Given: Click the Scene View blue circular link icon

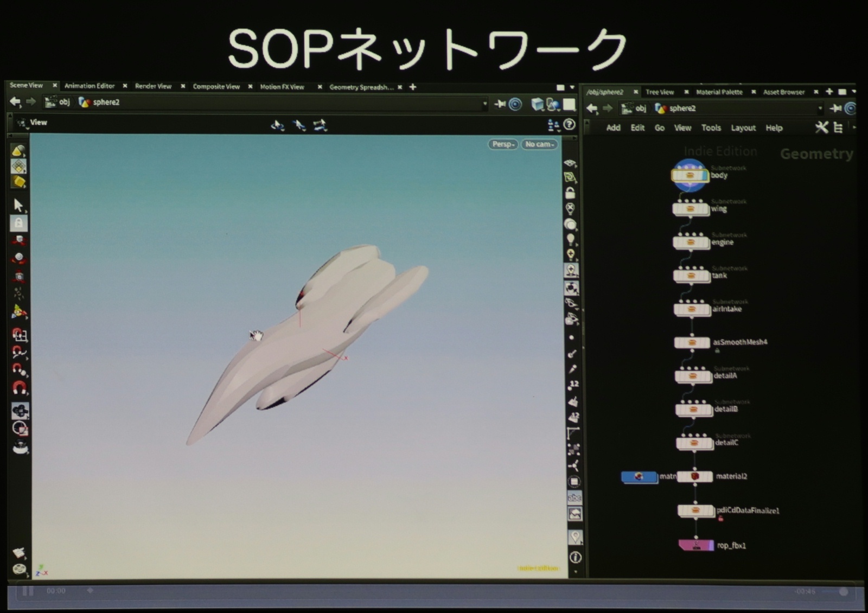Looking at the screenshot, I should tap(515, 104).
